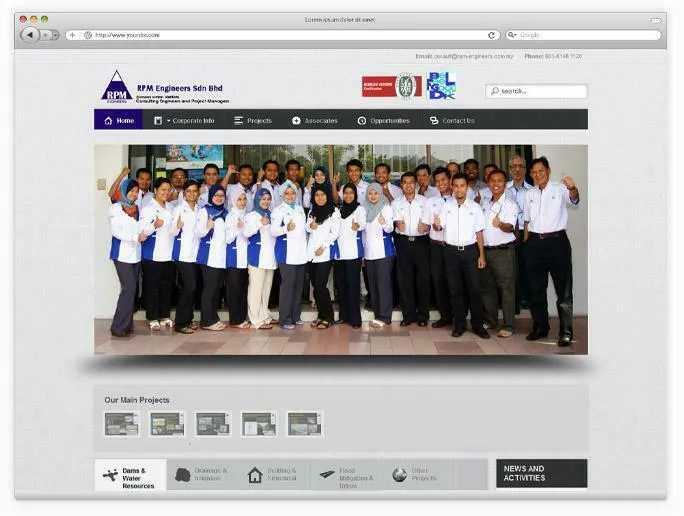Open the Contact Us menu item

coord(452,120)
